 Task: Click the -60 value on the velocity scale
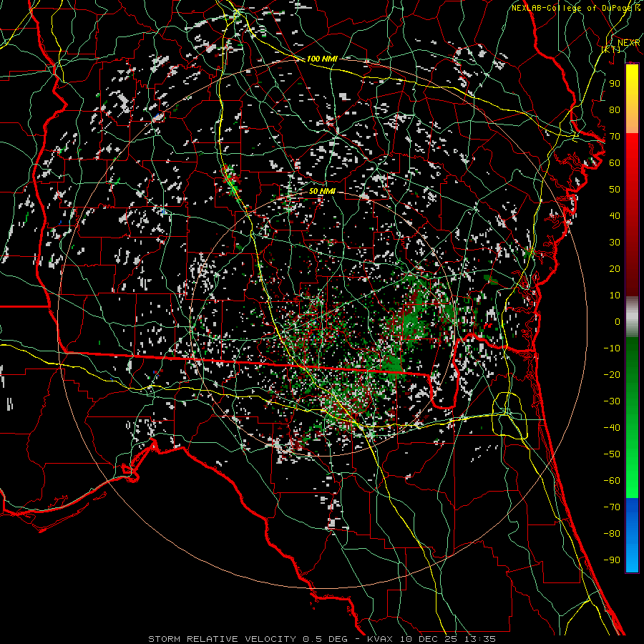[612, 481]
